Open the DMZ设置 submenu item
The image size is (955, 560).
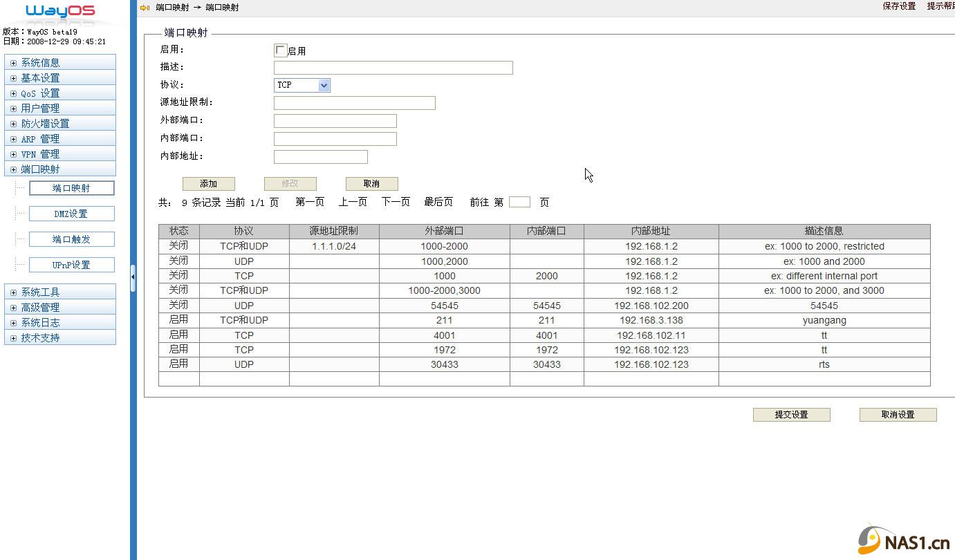point(71,214)
